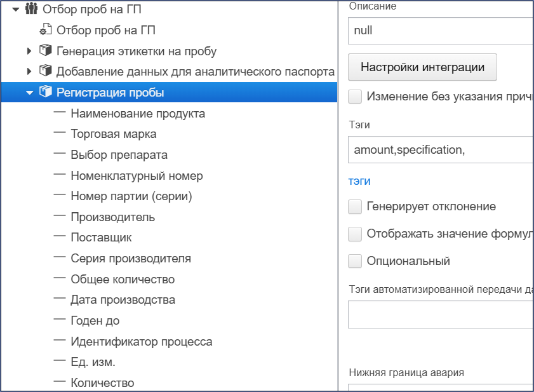
Task: Click the document-gear icon of child 'Отбор проб на ГП'
Action: (x=46, y=30)
